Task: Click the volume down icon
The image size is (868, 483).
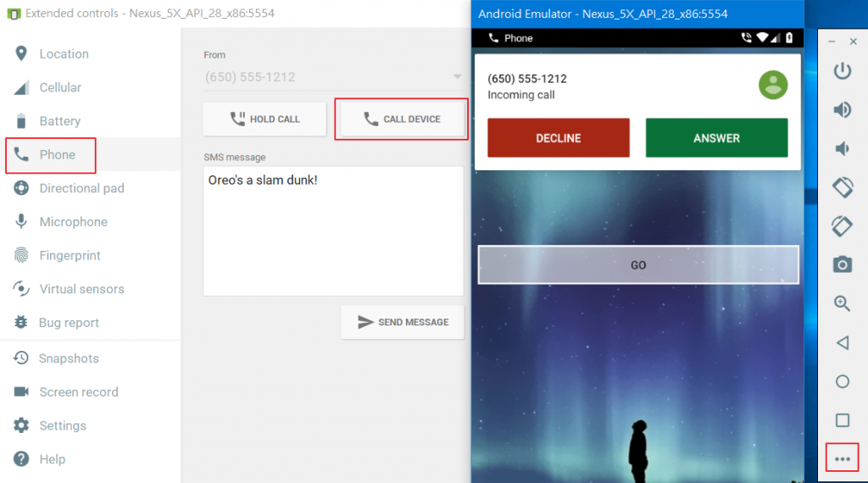Action: [843, 148]
